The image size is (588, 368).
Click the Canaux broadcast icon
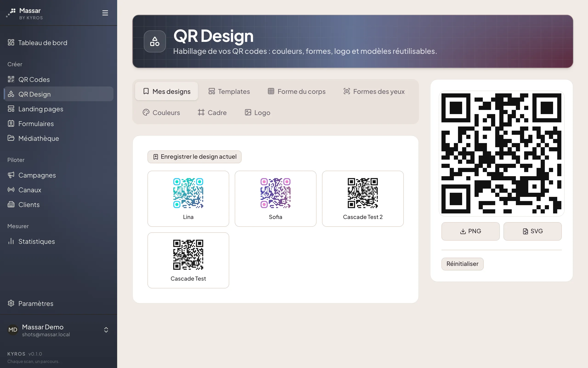[11, 190]
